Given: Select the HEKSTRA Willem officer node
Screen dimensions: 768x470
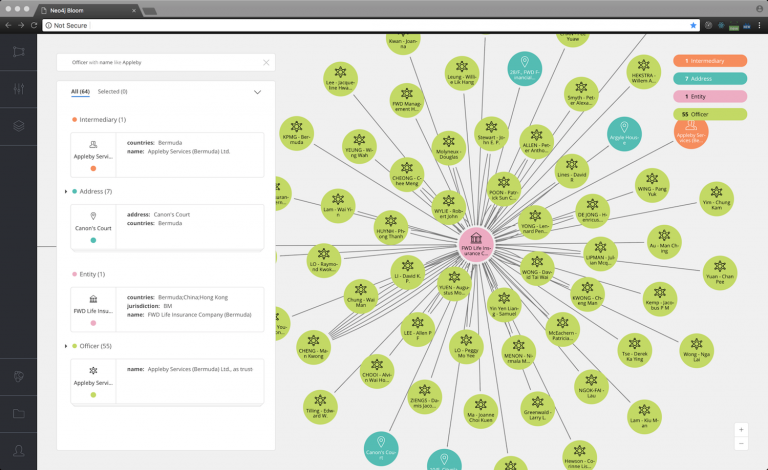Looking at the screenshot, I should click(x=644, y=71).
